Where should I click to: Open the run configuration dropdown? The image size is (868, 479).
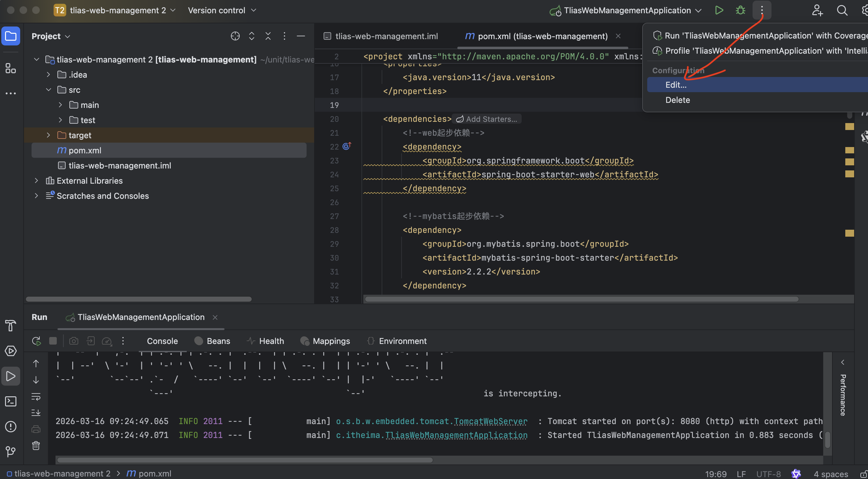(625, 10)
